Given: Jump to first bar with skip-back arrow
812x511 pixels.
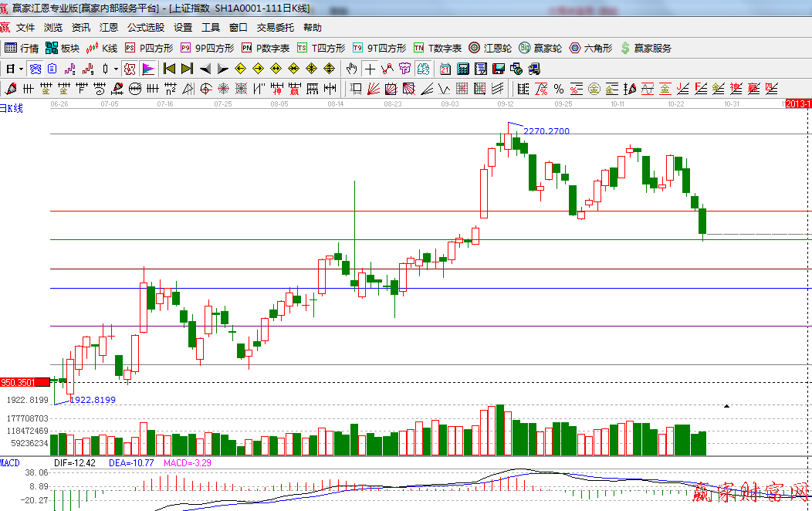Looking at the screenshot, I should (x=169, y=69).
